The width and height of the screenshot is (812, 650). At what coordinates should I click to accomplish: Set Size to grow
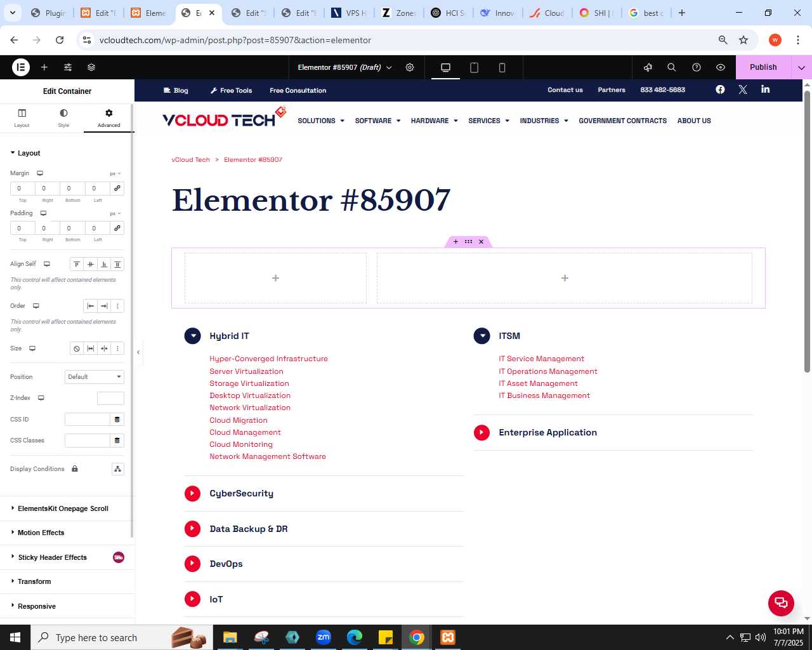click(x=91, y=348)
